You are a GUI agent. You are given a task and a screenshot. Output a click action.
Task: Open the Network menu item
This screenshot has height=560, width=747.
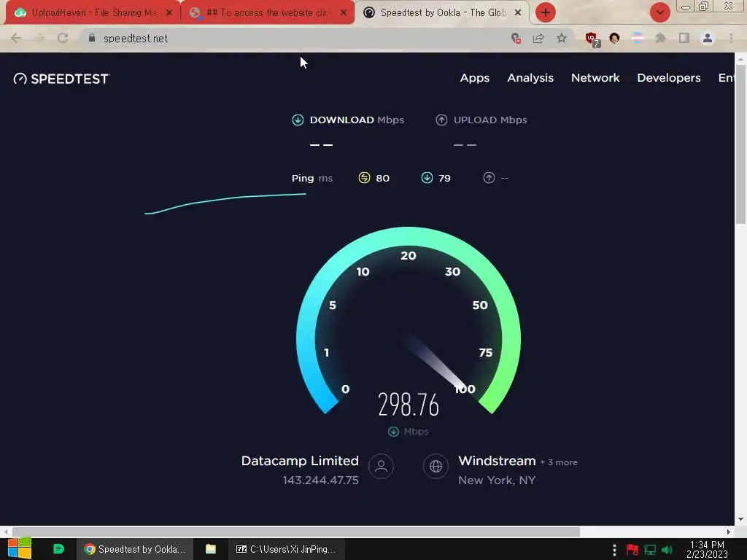click(595, 78)
